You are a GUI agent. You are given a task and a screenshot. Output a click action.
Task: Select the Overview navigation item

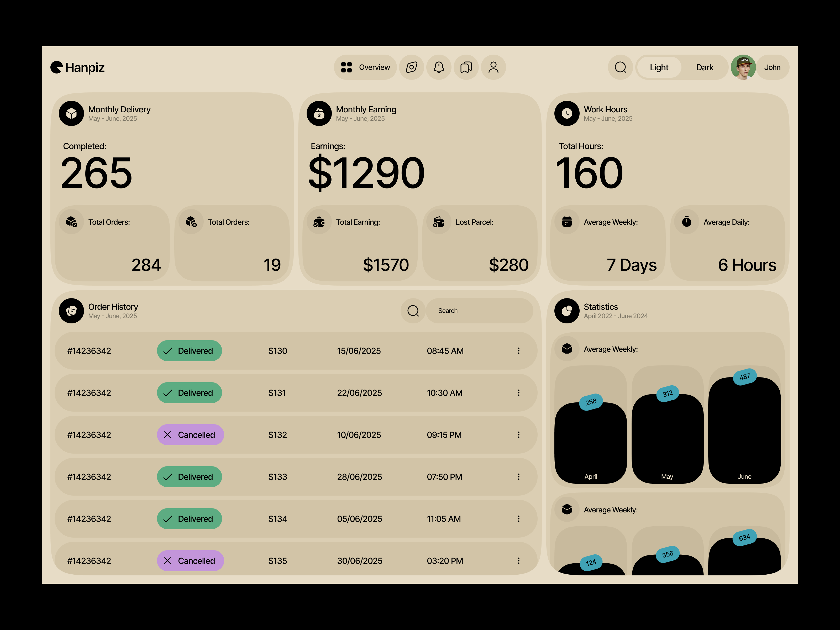(365, 67)
